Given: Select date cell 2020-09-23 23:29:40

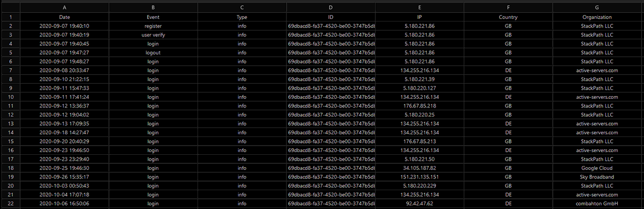Looking at the screenshot, I should coord(64,159).
